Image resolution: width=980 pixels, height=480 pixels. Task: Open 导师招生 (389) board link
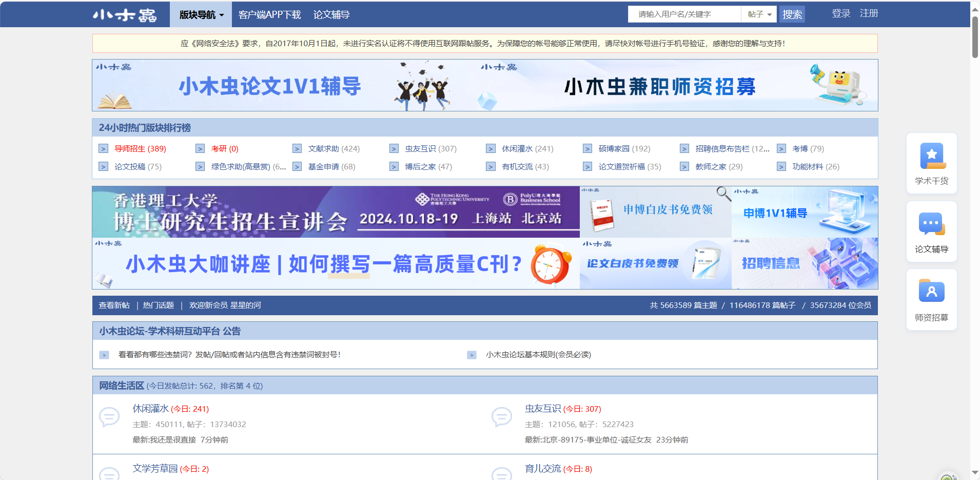(140, 149)
